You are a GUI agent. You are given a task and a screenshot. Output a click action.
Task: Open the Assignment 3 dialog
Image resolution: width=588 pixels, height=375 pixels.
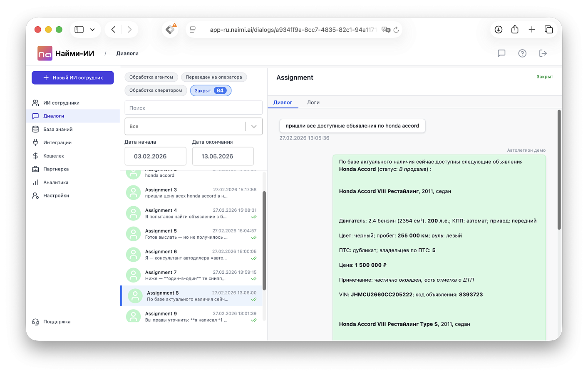[191, 192]
